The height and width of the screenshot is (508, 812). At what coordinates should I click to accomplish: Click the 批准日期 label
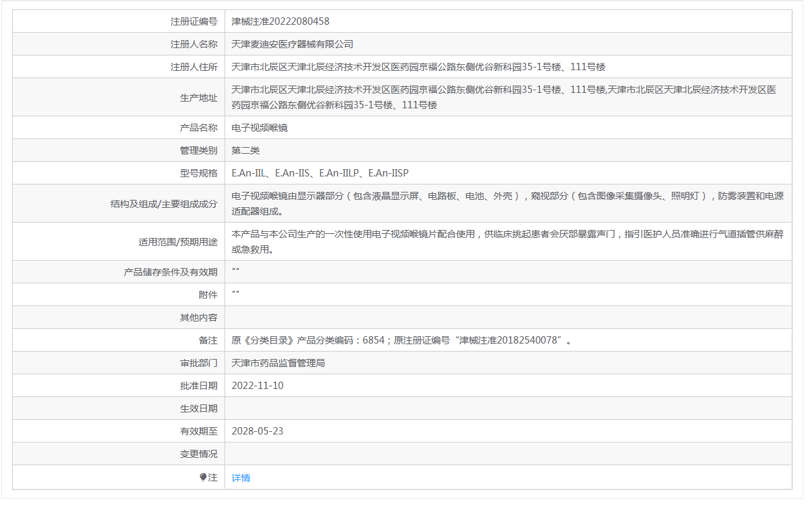coord(198,386)
